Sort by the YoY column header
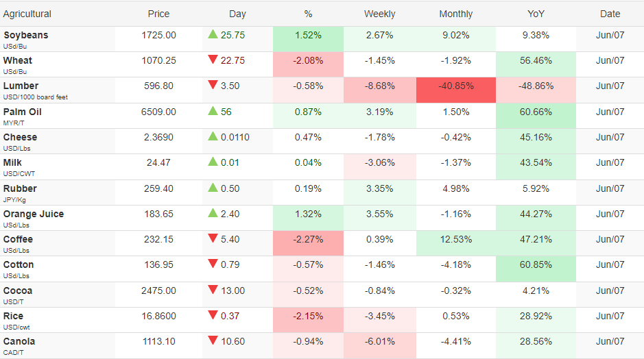 point(536,14)
